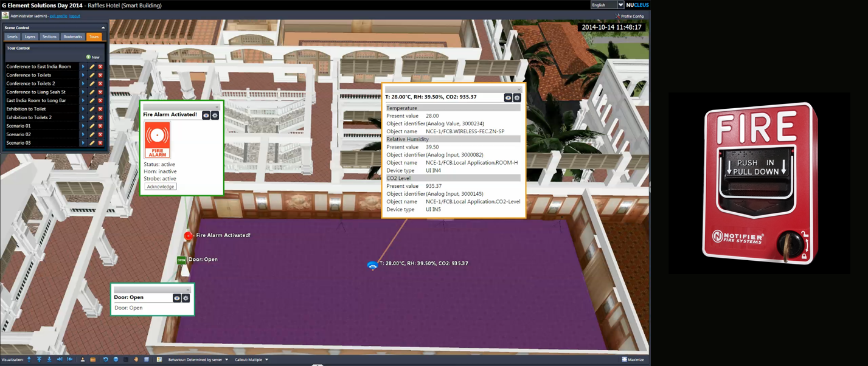The image size is (868, 366).
Task: Select the Exhibition to Toilet tour name
Action: pos(26,109)
